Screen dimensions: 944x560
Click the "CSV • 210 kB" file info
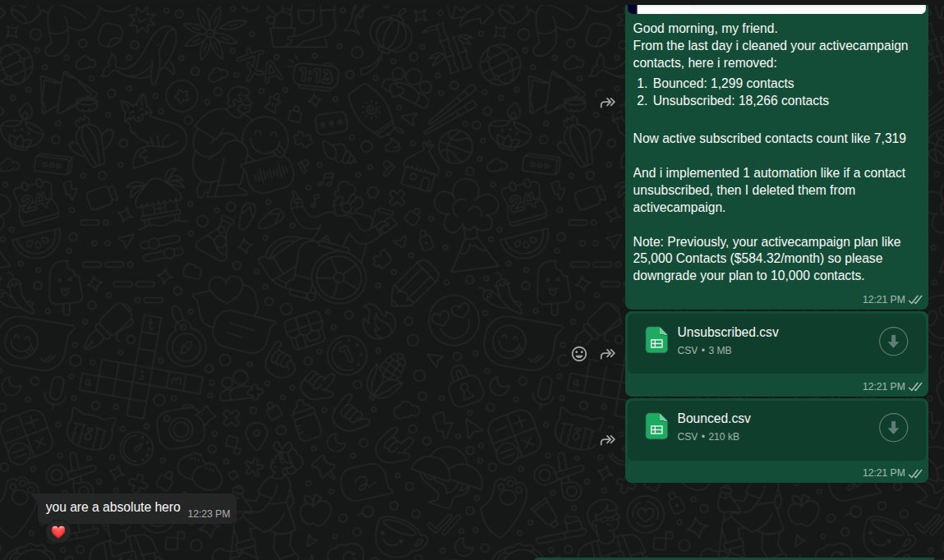pyautogui.click(x=708, y=437)
